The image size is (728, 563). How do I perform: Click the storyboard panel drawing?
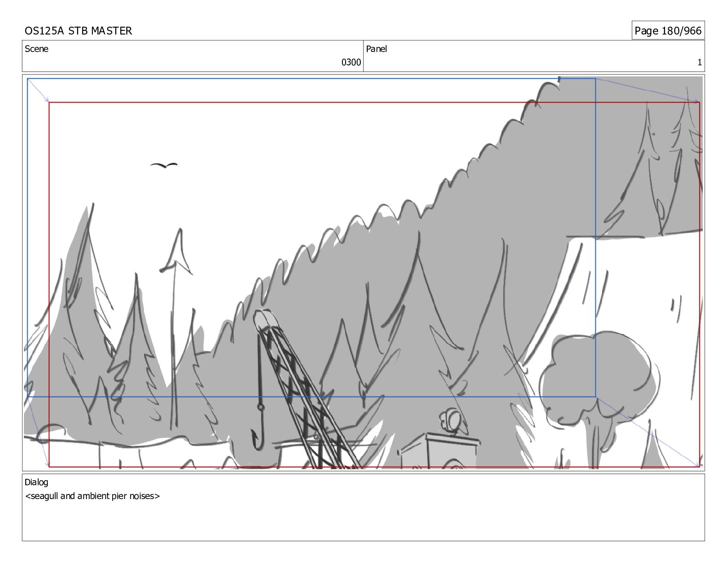click(363, 272)
